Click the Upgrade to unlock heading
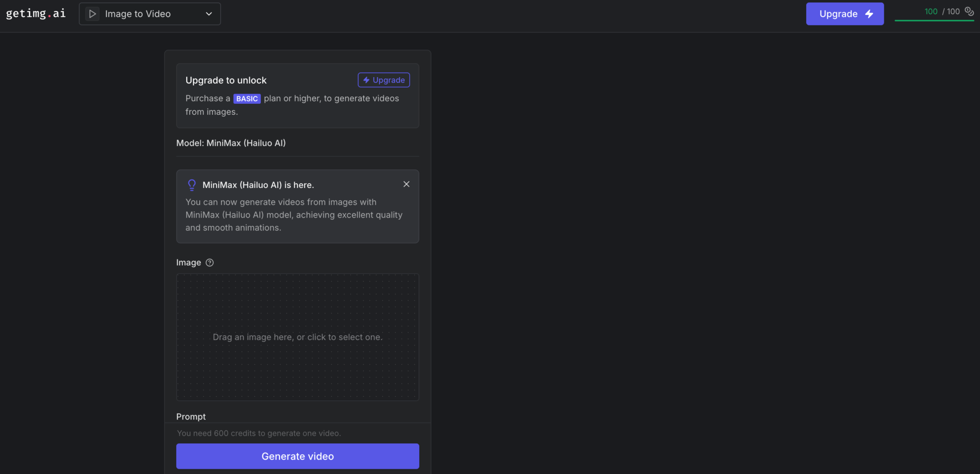This screenshot has width=980, height=474. (226, 80)
